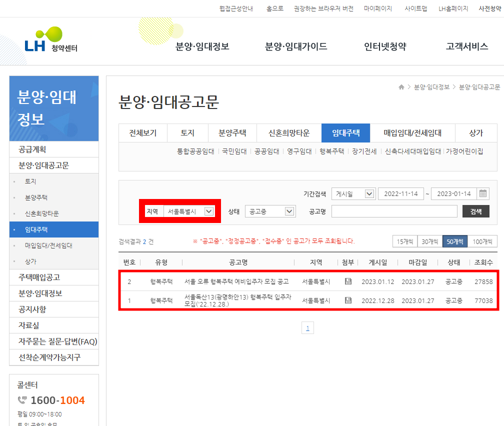Filter by 통합공공임대 sub-category
The image size is (504, 426).
point(195,151)
